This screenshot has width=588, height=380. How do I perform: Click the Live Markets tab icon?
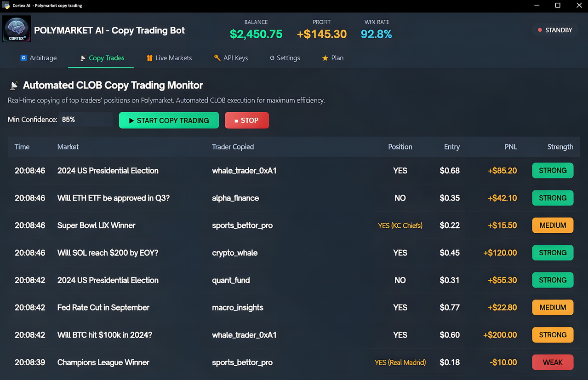149,58
